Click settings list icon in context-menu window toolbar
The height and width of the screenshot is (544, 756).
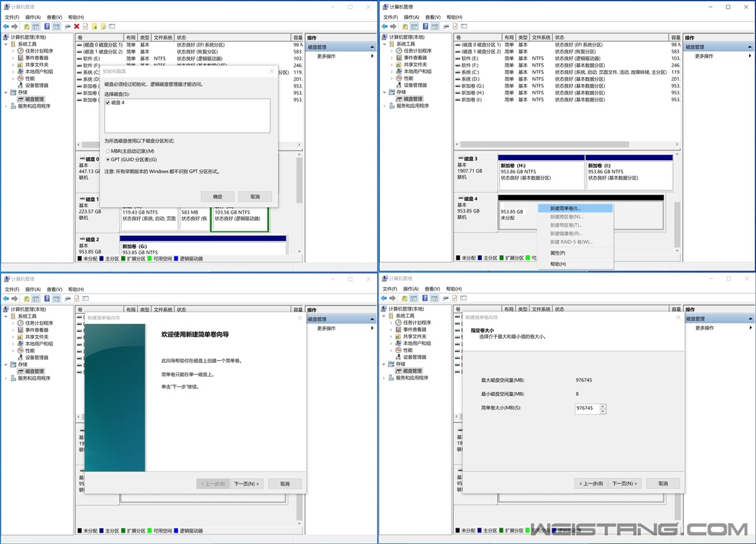click(464, 26)
